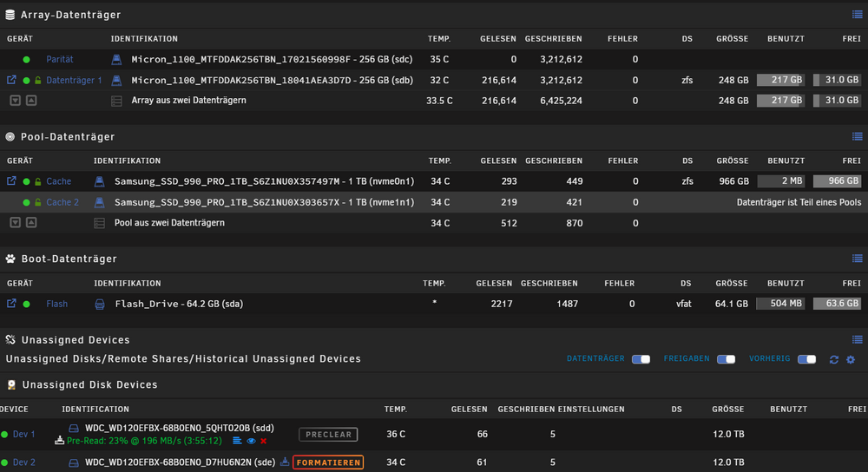The height and width of the screenshot is (472, 868).
Task: Open Unassigned Devices settings gear
Action: [x=851, y=360]
